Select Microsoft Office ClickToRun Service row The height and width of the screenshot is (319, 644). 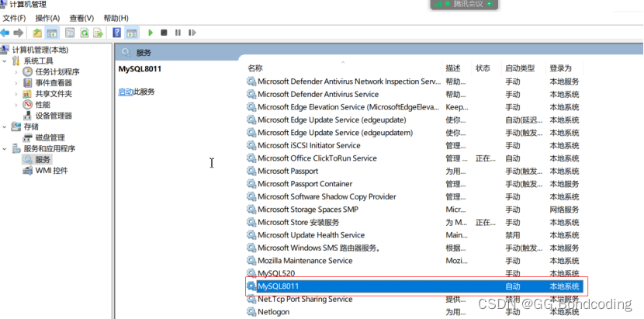pos(414,158)
